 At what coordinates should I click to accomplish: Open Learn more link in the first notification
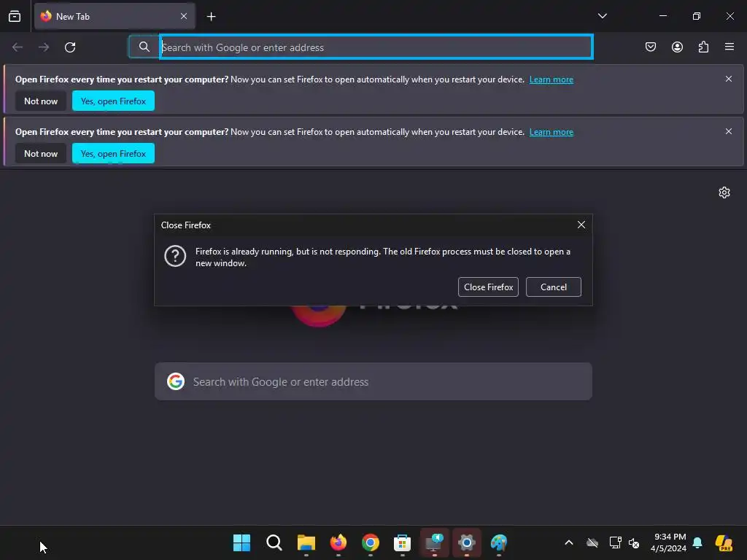pyautogui.click(x=551, y=79)
